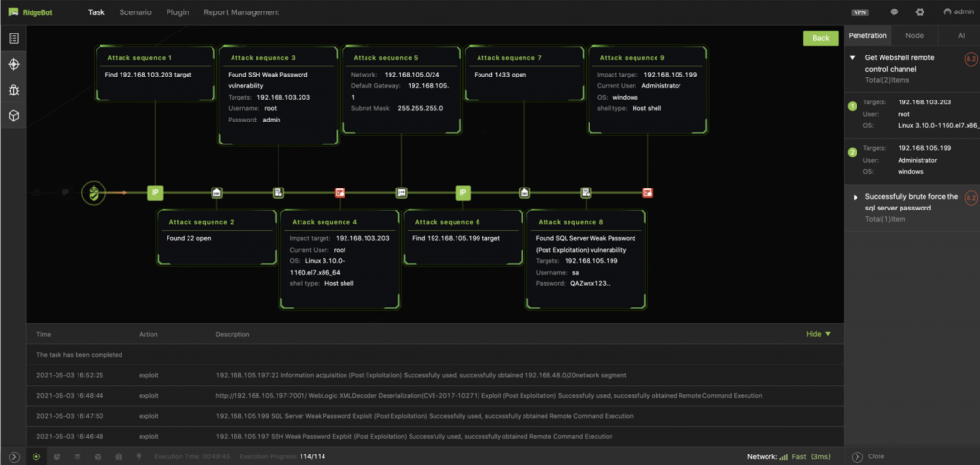This screenshot has width=980, height=465.
Task: Select the crosshair target sidebar icon
Action: tap(13, 64)
